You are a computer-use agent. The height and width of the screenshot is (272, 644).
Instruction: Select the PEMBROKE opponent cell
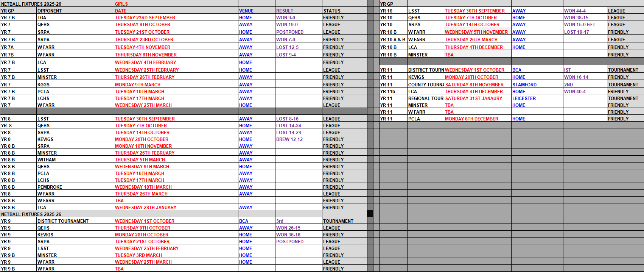(x=50, y=187)
